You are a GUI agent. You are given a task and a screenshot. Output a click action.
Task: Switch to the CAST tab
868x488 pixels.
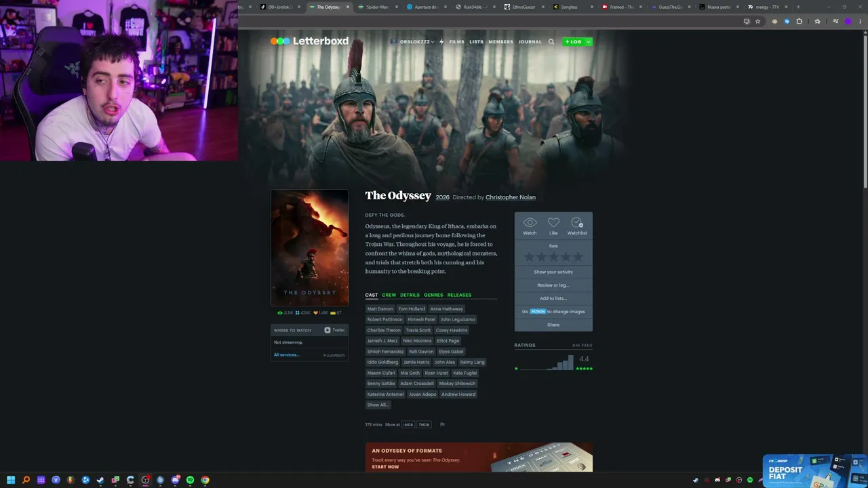[372, 295]
